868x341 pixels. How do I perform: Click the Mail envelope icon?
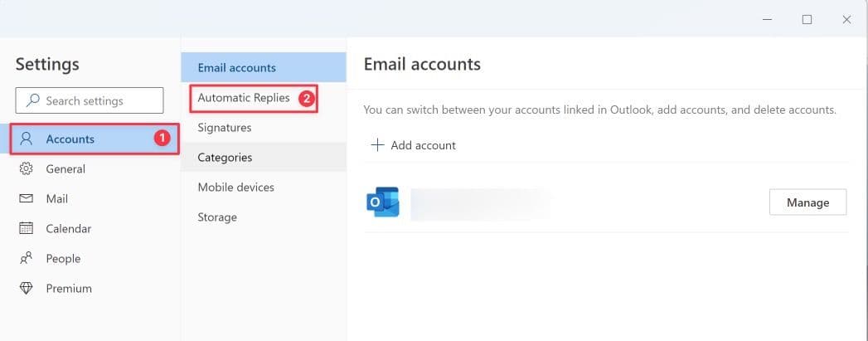26,199
